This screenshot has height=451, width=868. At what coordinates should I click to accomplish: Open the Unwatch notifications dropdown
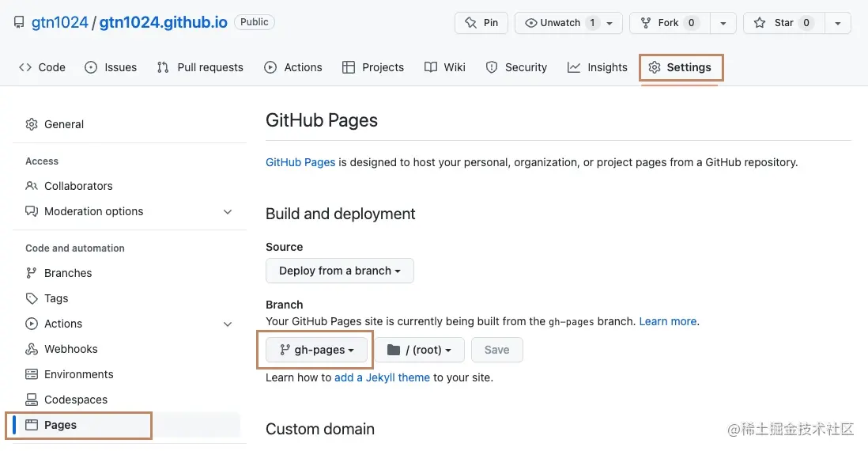click(x=568, y=23)
